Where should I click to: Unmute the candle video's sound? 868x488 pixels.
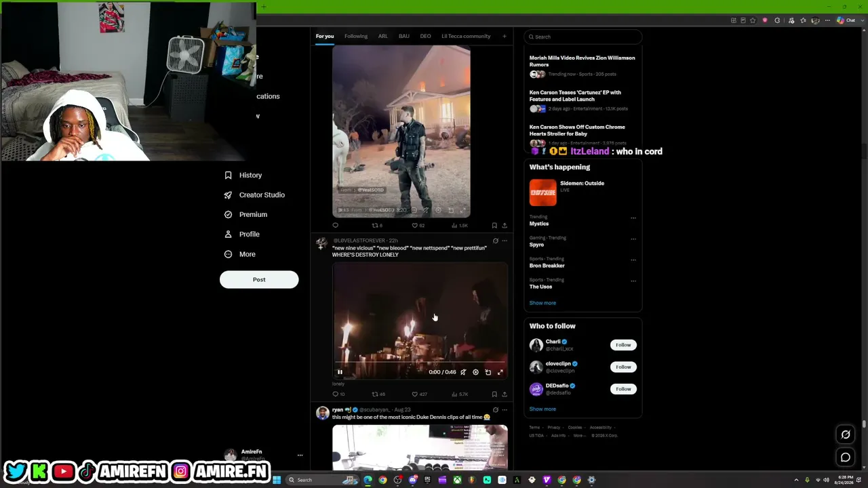[x=463, y=372]
